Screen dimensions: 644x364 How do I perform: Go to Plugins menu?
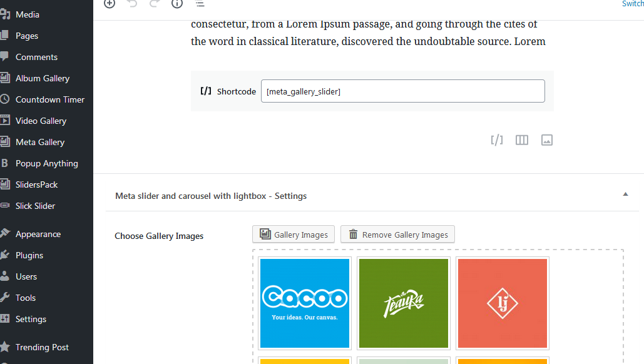click(29, 255)
